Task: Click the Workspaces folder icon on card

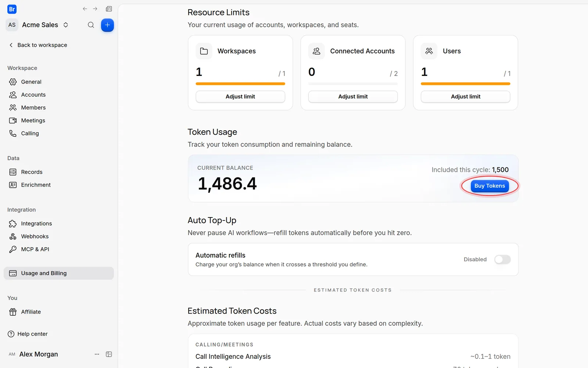Action: point(204,51)
